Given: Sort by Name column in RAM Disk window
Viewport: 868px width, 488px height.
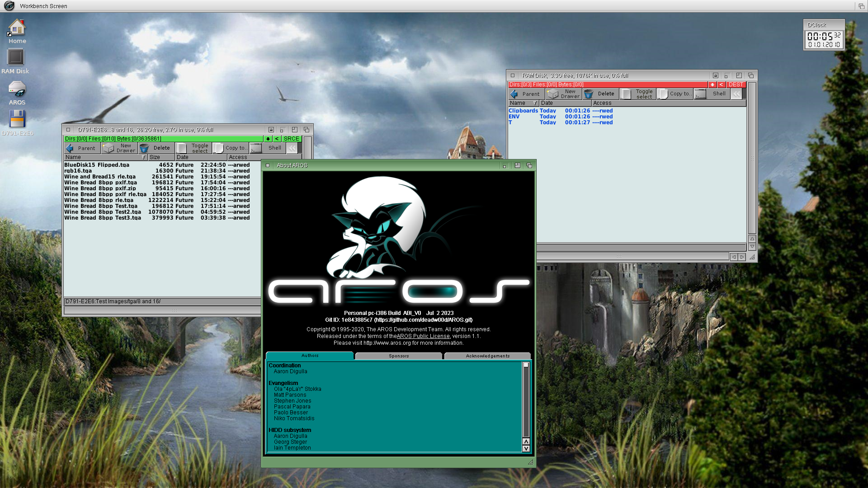Looking at the screenshot, I should pos(524,103).
